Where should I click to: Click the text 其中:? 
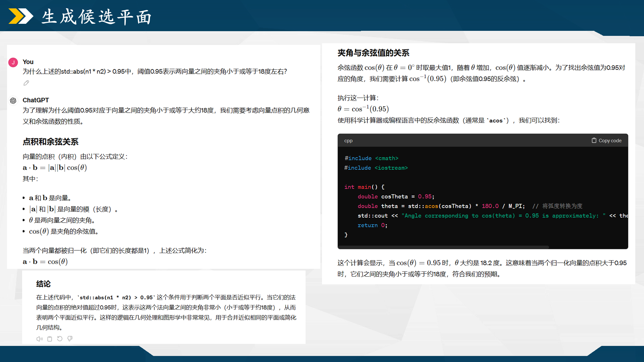tap(30, 179)
